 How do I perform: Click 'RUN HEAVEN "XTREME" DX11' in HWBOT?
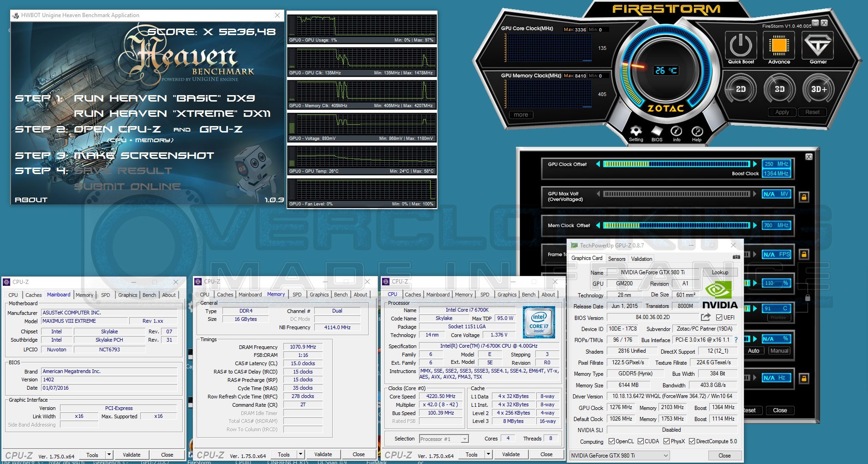172,113
